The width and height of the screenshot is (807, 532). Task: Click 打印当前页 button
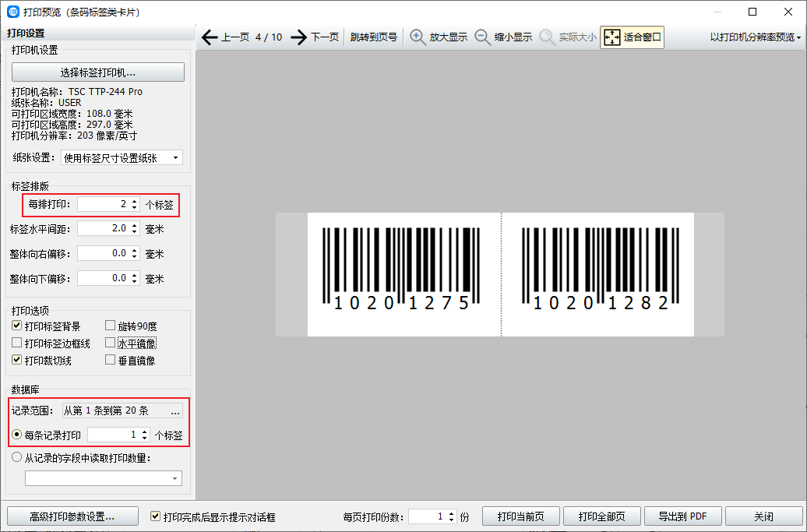pyautogui.click(x=521, y=516)
